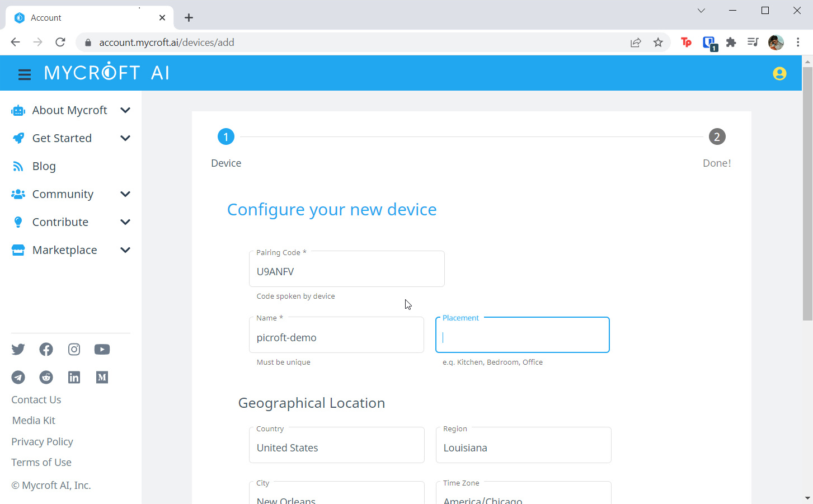Click the Pairing Code input field
813x504 pixels.
coord(346,272)
